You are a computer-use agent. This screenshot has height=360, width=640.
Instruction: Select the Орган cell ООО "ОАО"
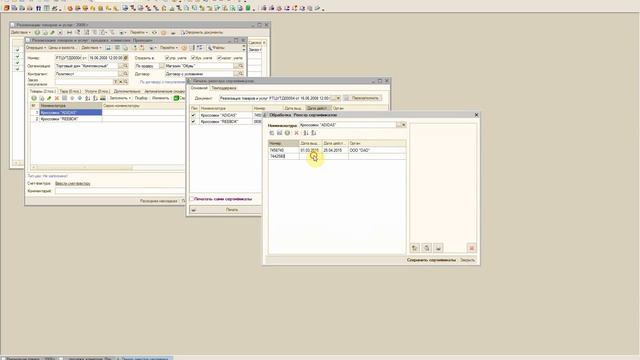(377, 150)
